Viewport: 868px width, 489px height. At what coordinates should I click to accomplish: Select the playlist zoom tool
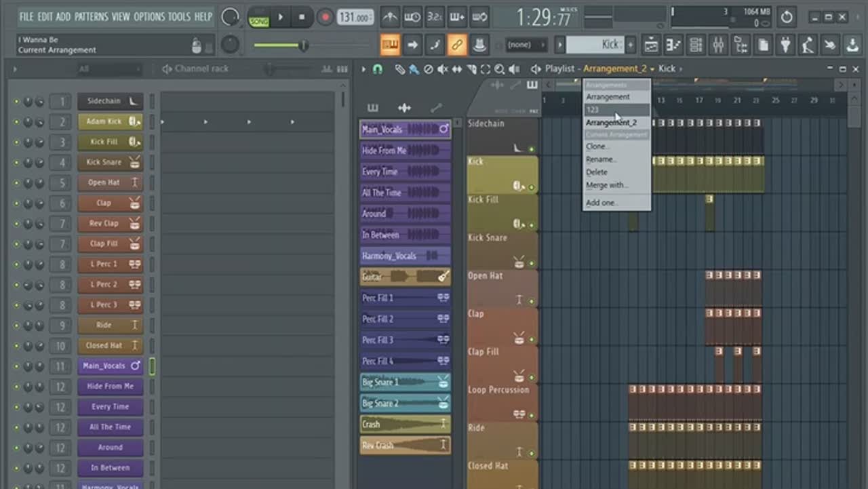(500, 69)
